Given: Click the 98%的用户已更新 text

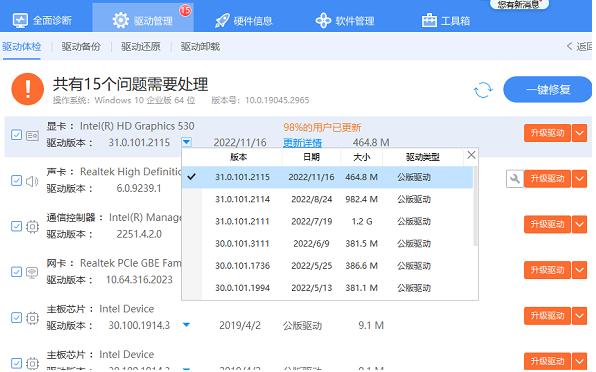Looking at the screenshot, I should [322, 127].
